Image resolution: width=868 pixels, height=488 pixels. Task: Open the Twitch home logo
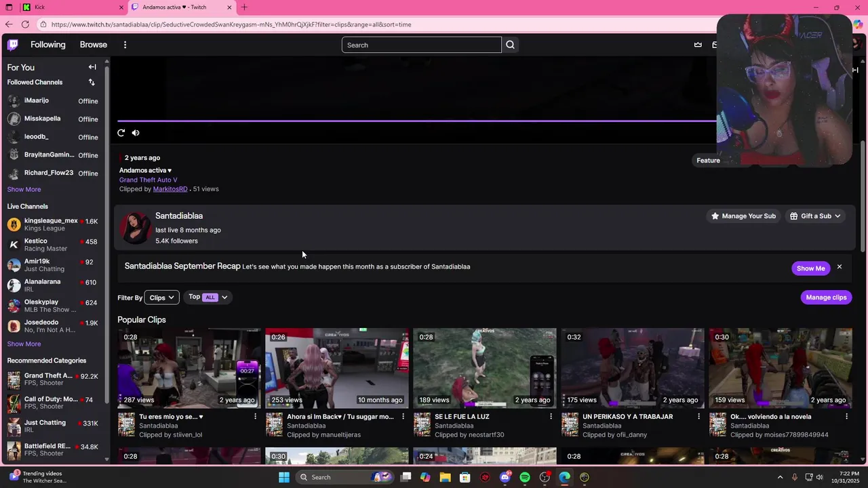tap(12, 45)
